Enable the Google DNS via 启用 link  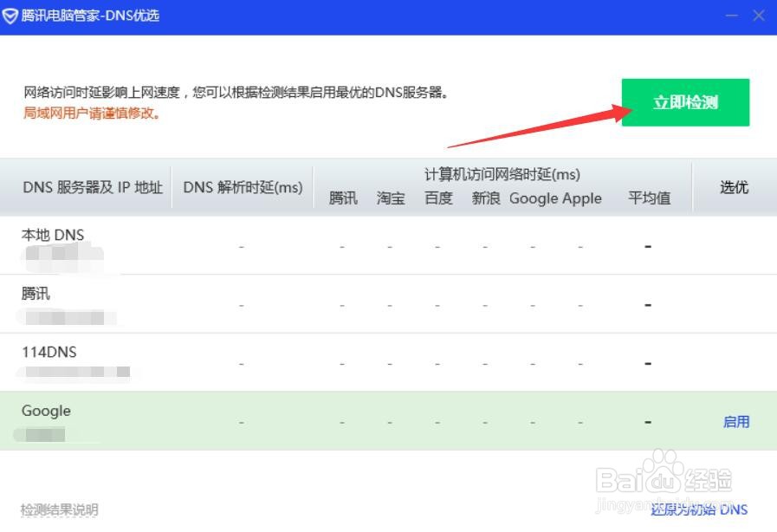(736, 422)
